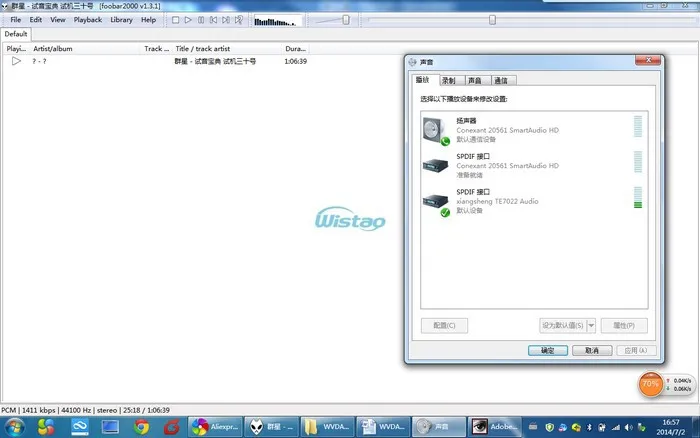The image size is (700, 438).
Task: Click the tray speaker volume icon
Action: click(x=629, y=427)
